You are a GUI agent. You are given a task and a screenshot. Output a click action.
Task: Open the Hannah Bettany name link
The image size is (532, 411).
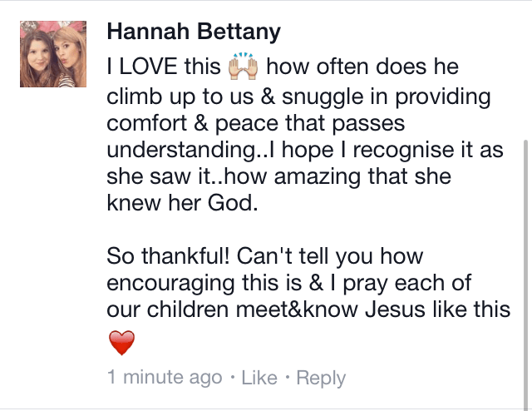194,32
